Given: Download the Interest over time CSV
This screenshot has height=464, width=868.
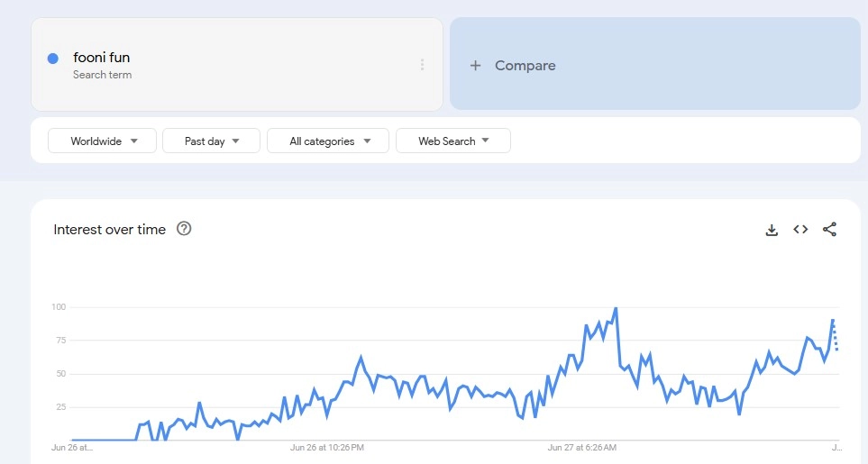Looking at the screenshot, I should tap(772, 230).
